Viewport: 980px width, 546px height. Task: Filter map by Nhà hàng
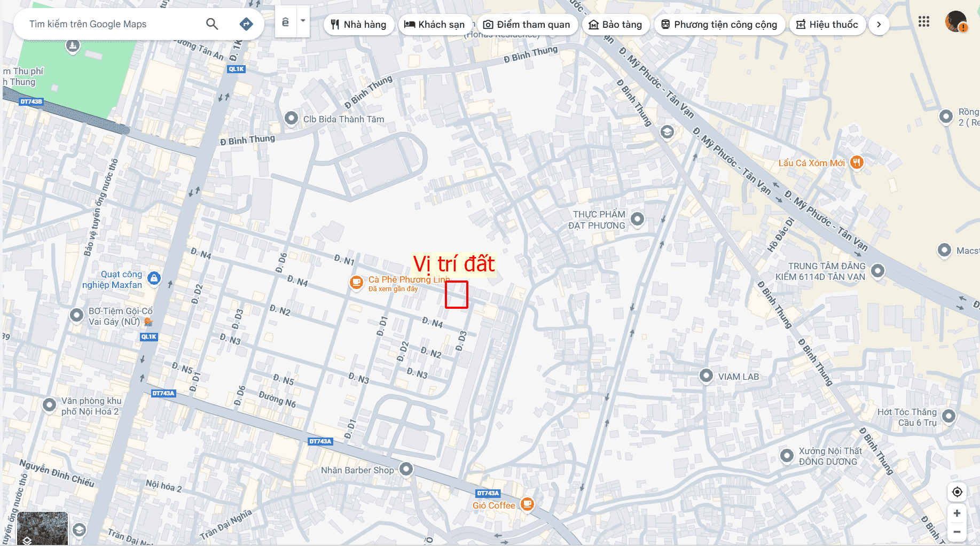point(359,25)
